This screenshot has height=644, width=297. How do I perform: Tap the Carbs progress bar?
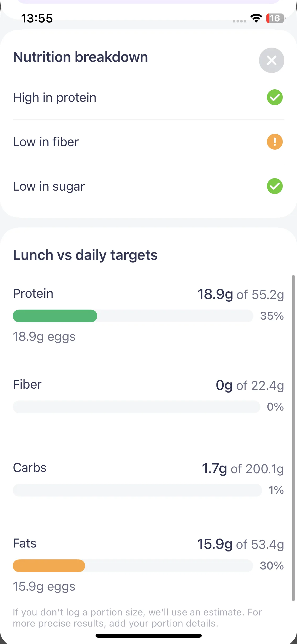pos(137,490)
